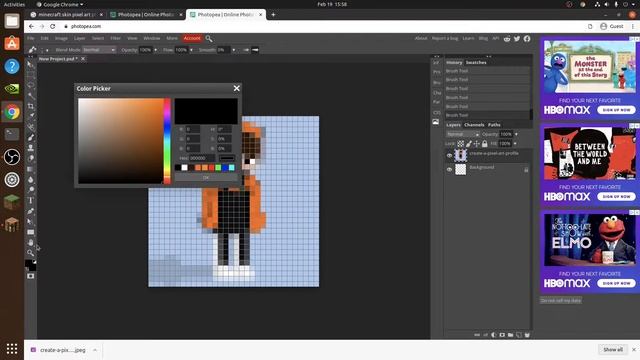This screenshot has width=640, height=360.
Task: Open the Twitter link icon
Action: click(x=517, y=38)
